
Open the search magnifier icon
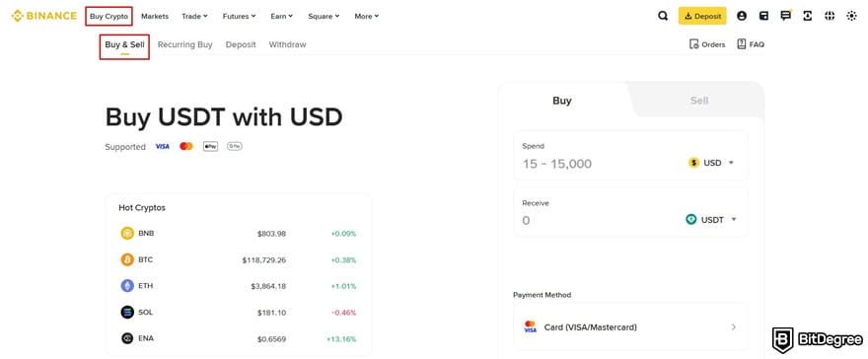pyautogui.click(x=663, y=16)
